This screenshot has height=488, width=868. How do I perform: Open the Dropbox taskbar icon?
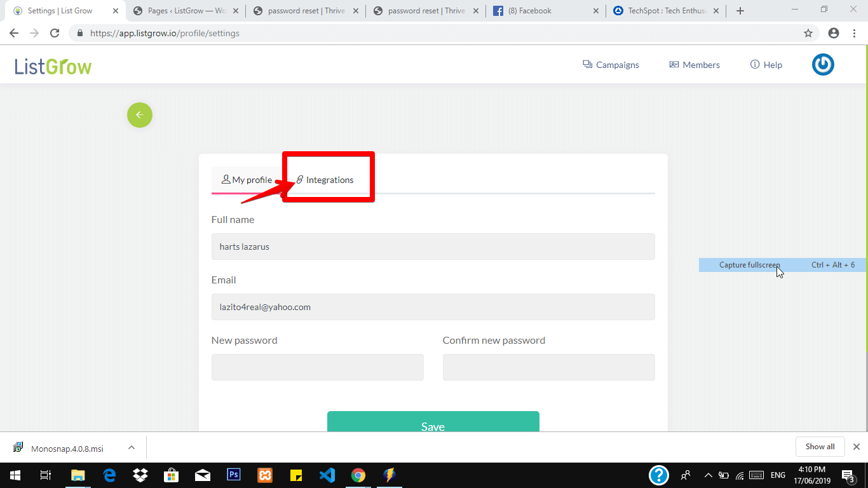click(140, 475)
